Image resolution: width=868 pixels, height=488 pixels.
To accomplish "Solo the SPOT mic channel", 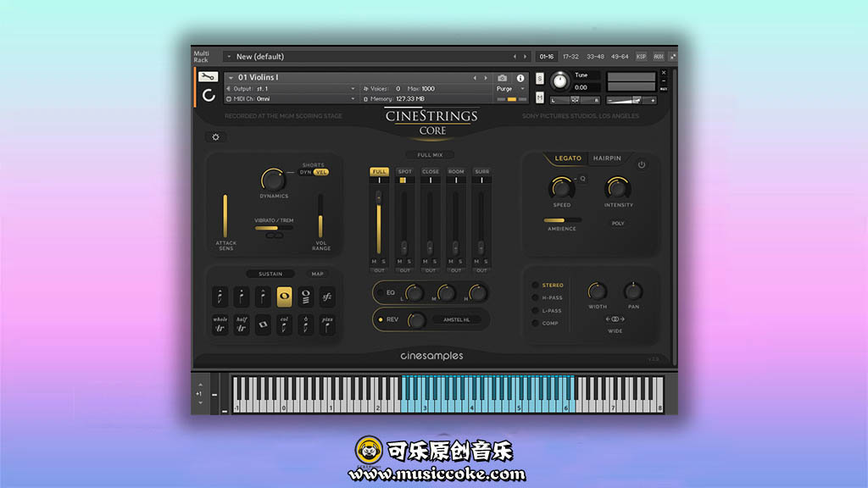I will (x=409, y=262).
